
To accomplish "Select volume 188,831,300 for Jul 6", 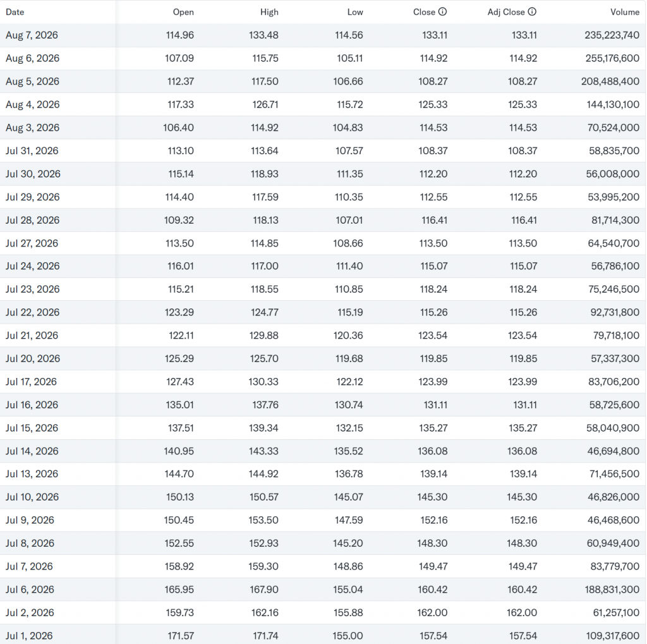I will pos(612,589).
